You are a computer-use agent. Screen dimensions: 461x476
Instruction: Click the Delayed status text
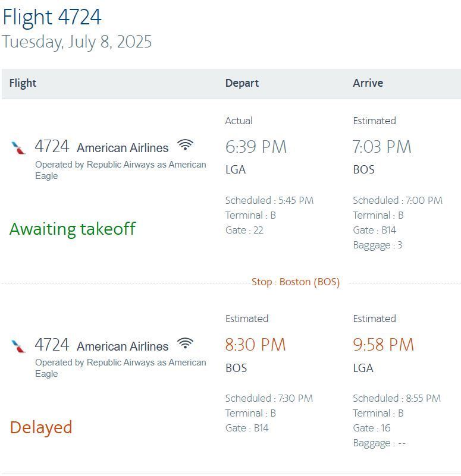coord(41,427)
